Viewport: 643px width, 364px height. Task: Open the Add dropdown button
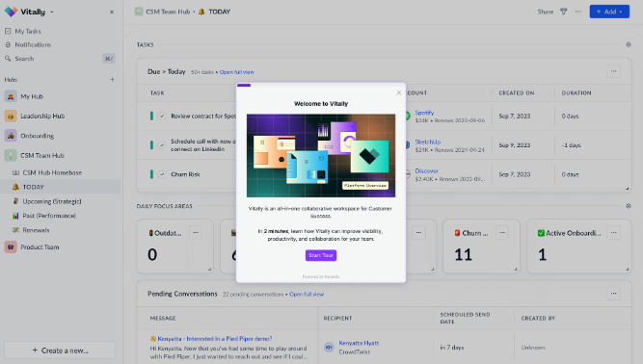coord(609,12)
